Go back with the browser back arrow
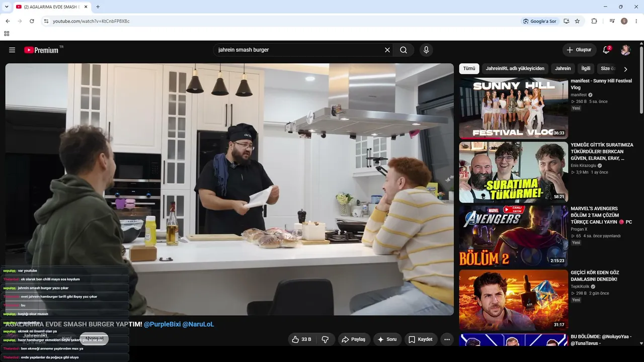The width and height of the screenshot is (644, 362). [x=8, y=21]
